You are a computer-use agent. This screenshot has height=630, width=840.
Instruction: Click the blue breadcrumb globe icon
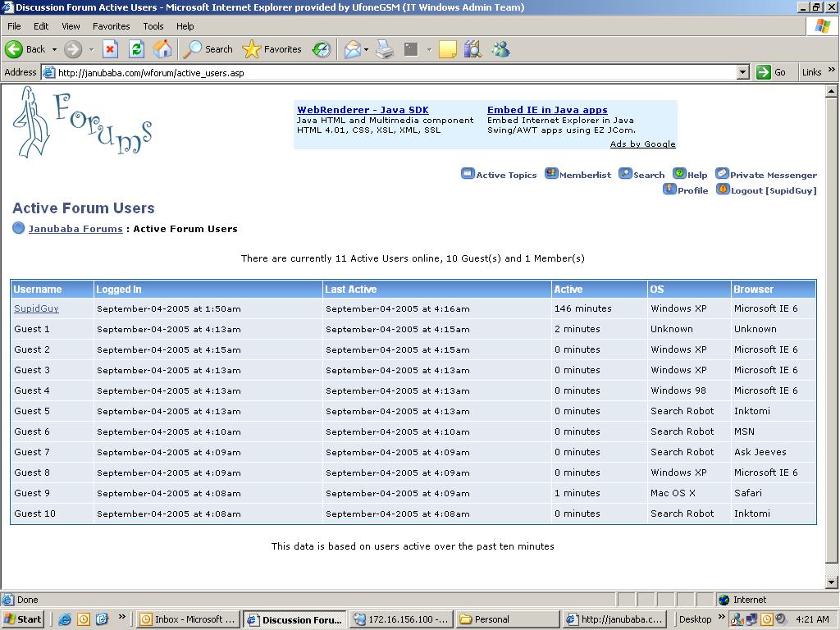19,228
